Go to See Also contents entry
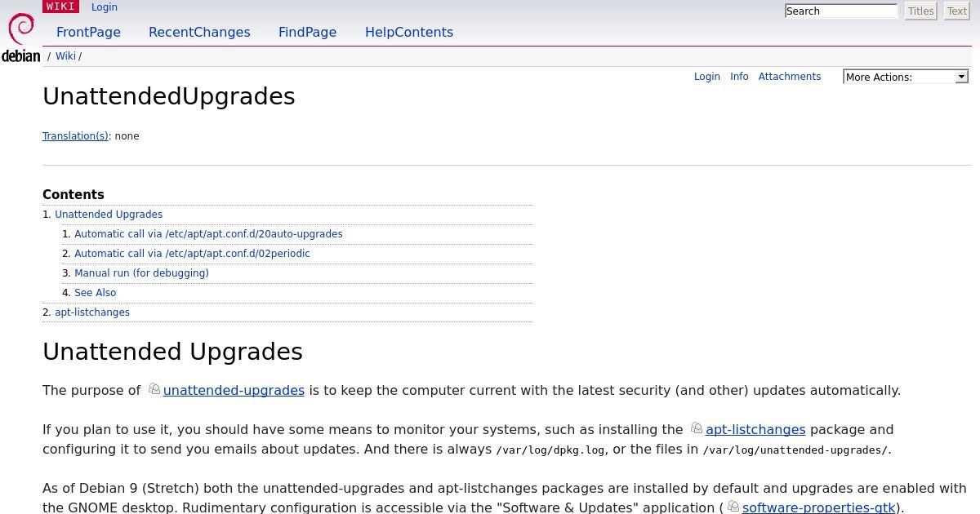Image resolution: width=980 pixels, height=514 pixels. [x=96, y=293]
